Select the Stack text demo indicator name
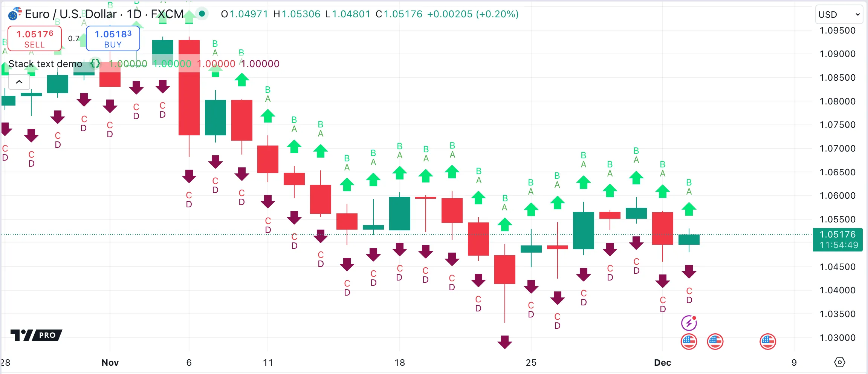 (x=45, y=64)
